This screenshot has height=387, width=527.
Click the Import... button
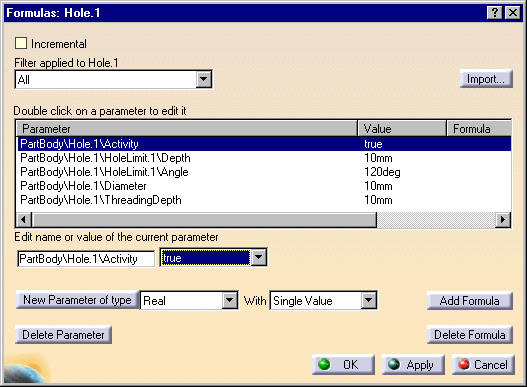pos(486,79)
